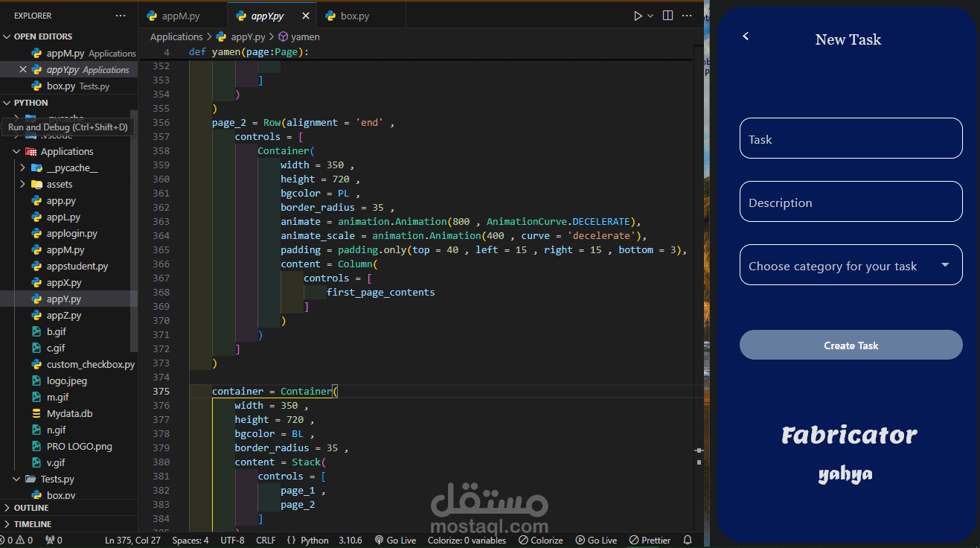Expand the Outline section
The height and width of the screenshot is (548, 980).
(31, 508)
